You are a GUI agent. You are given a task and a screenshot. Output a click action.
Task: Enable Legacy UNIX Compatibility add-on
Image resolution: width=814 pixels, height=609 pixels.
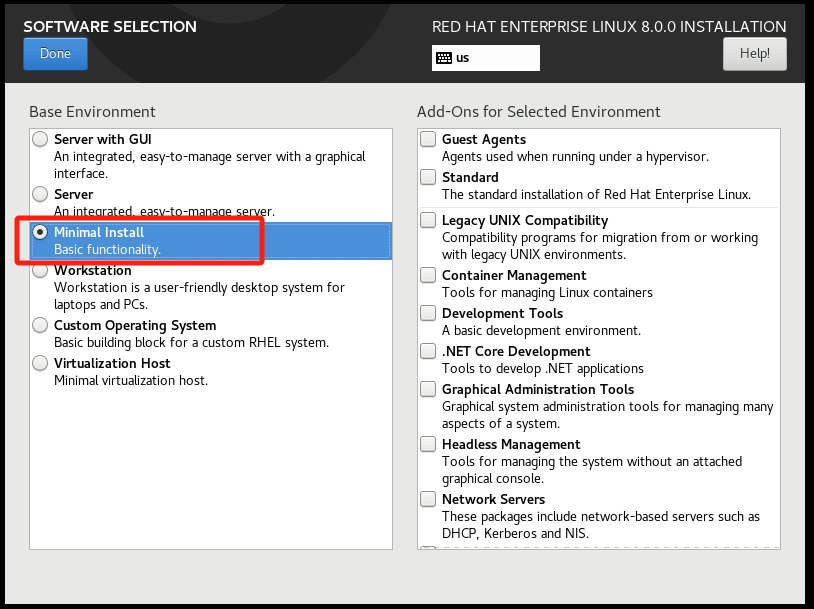click(x=428, y=220)
